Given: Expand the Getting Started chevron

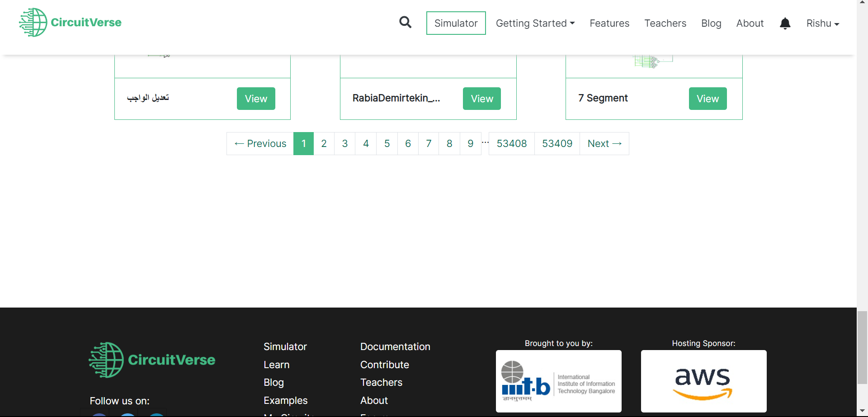Looking at the screenshot, I should (572, 24).
